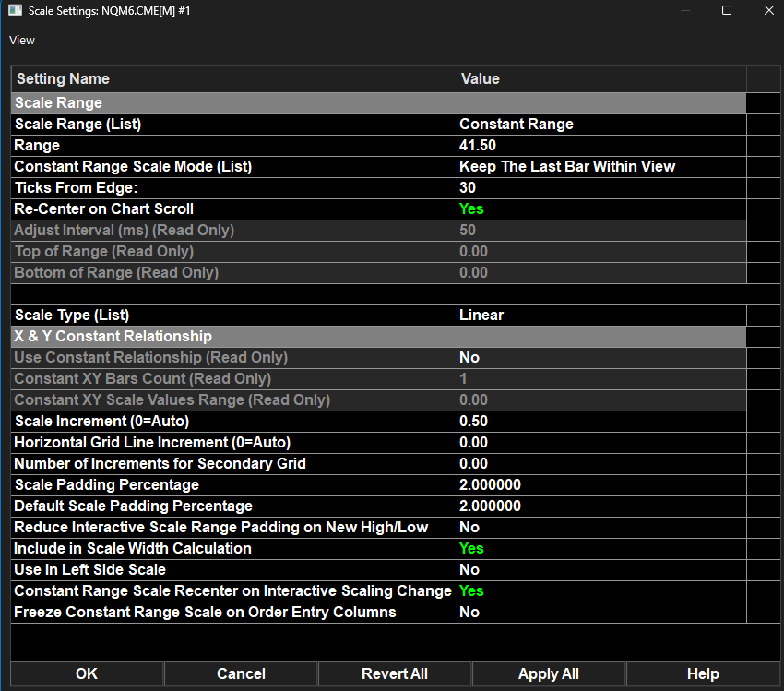Select the Range setting label

(37, 146)
